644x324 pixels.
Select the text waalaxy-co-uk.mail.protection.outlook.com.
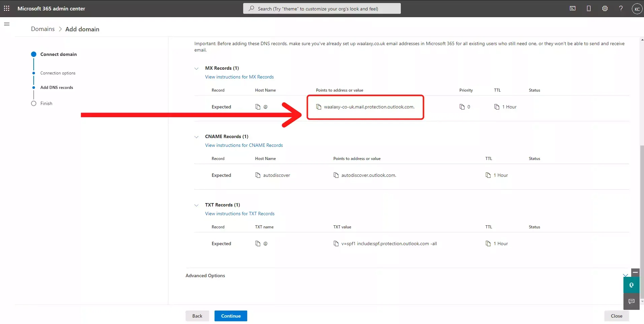(x=369, y=107)
